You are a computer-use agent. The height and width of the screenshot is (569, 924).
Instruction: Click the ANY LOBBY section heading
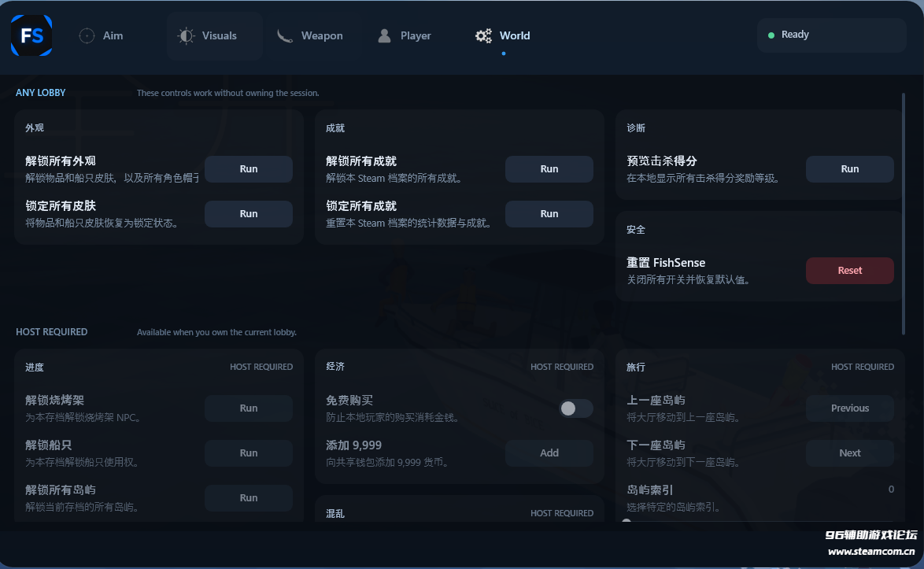click(x=41, y=93)
